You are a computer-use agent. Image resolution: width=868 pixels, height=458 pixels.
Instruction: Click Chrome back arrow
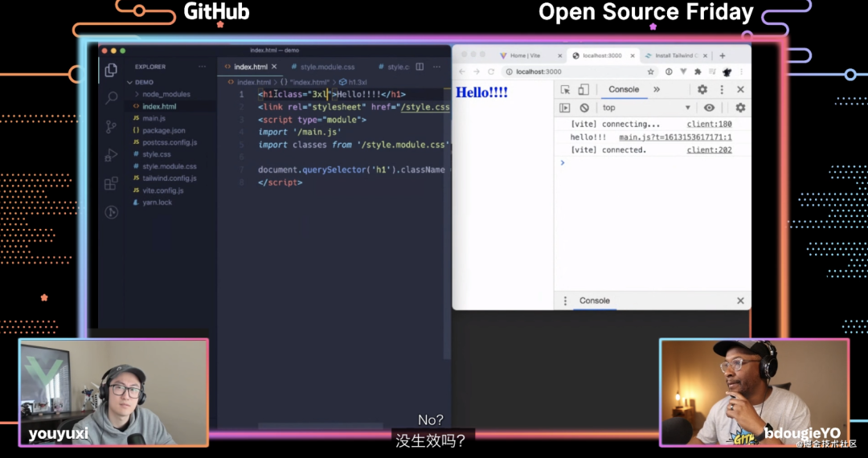(462, 72)
